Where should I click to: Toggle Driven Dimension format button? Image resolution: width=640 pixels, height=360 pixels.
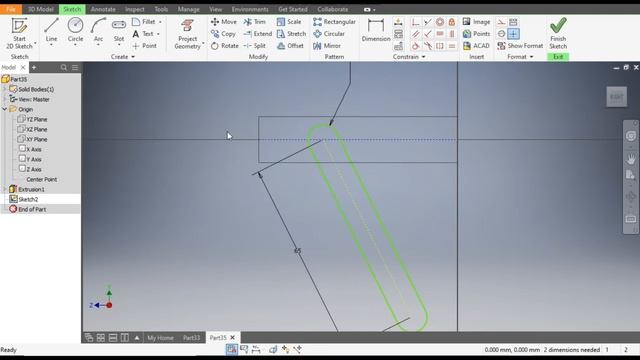coord(513,22)
